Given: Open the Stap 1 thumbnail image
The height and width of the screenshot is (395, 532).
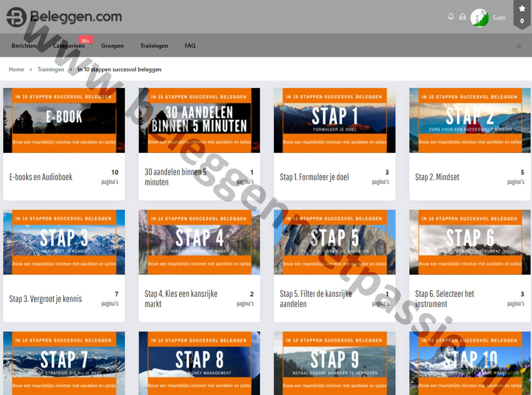Looking at the screenshot, I should click(x=334, y=120).
